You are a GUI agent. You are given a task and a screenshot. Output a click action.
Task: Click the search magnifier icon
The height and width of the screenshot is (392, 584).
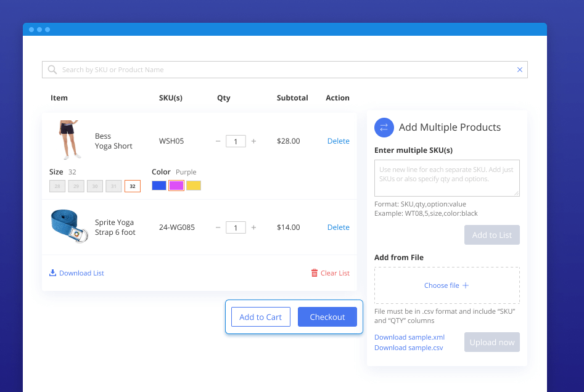[x=52, y=70]
